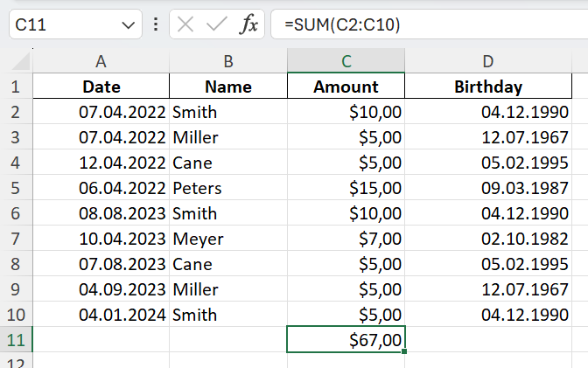Select column D header
The height and width of the screenshot is (368, 588).
pos(488,60)
